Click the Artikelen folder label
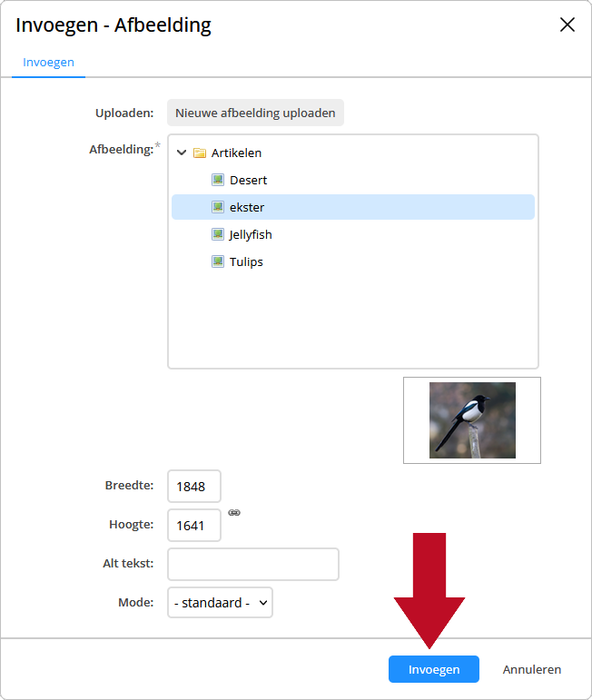Screen dimensions: 592x700 point(236,153)
